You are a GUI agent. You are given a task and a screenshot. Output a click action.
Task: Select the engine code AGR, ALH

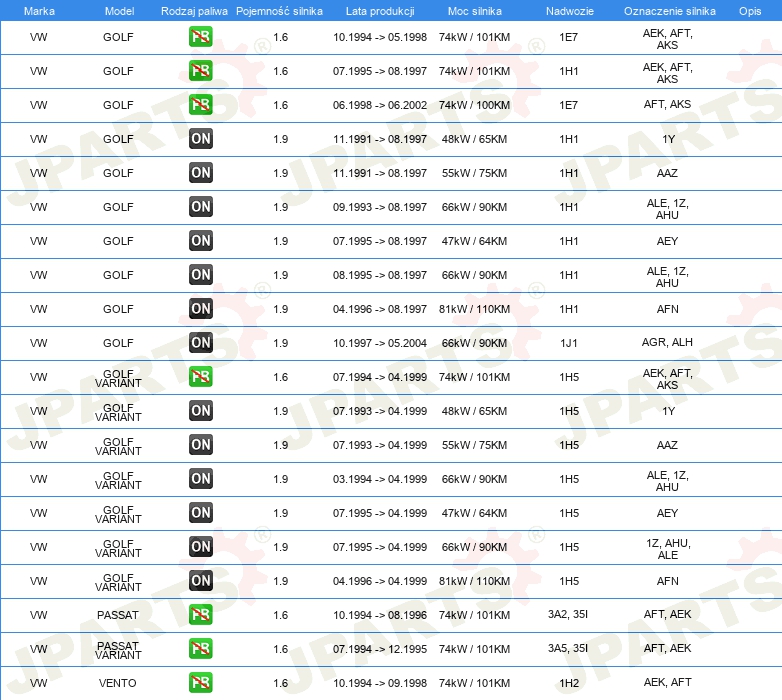(x=667, y=342)
